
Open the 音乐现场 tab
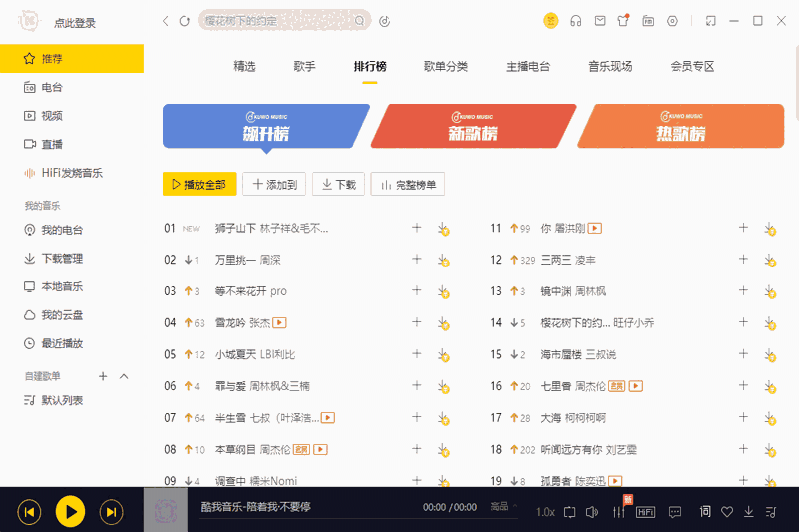[610, 66]
